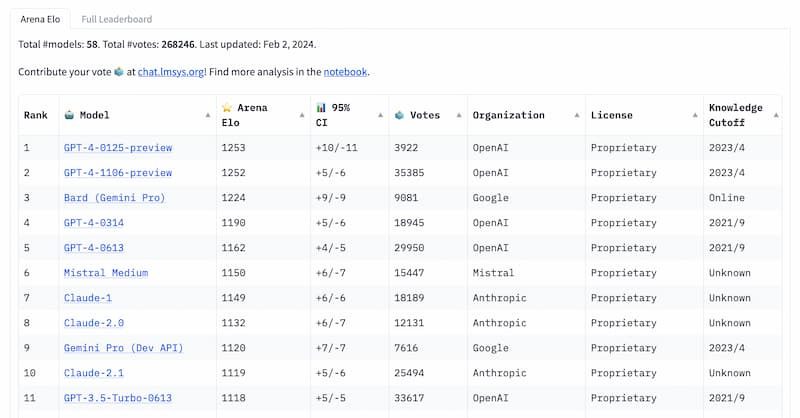Select vote count 7616

coord(406,348)
